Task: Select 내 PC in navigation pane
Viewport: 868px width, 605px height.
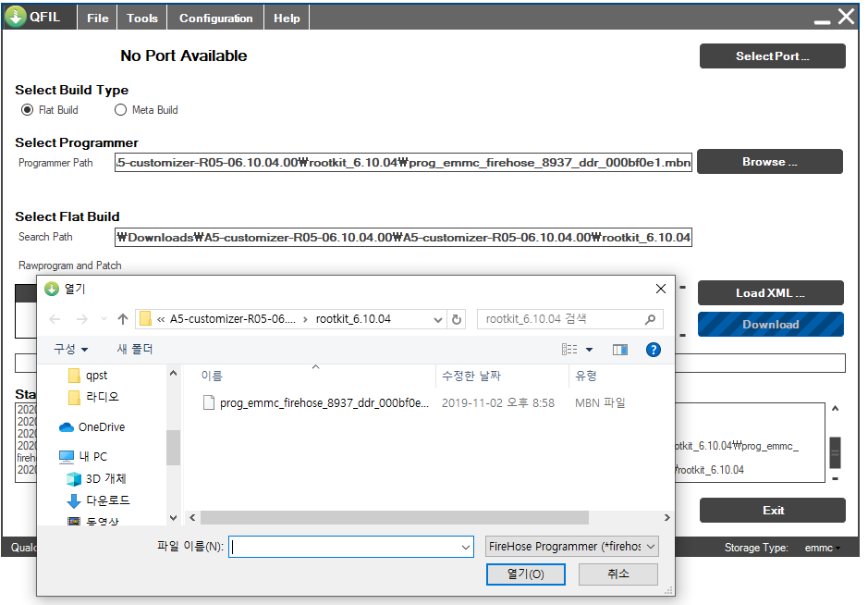Action: click(x=83, y=456)
